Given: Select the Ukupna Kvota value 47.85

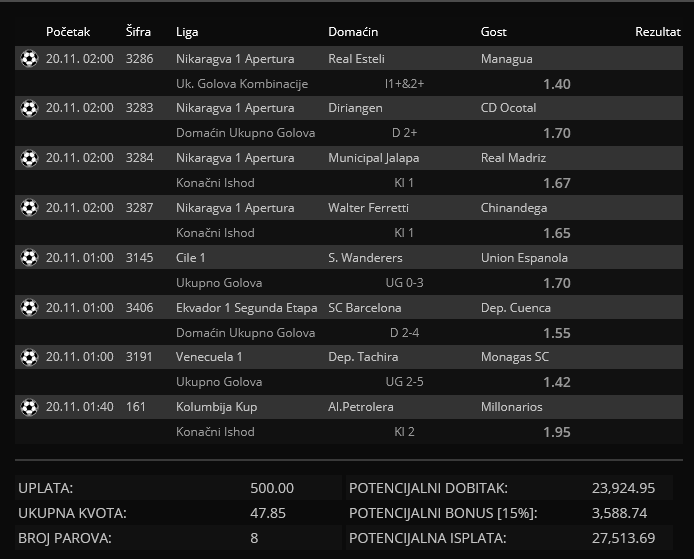Looking at the screenshot, I should [271, 513].
